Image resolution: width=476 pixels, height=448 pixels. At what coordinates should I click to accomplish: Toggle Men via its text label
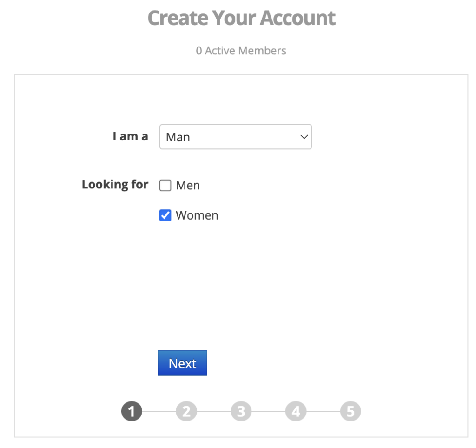(x=188, y=186)
